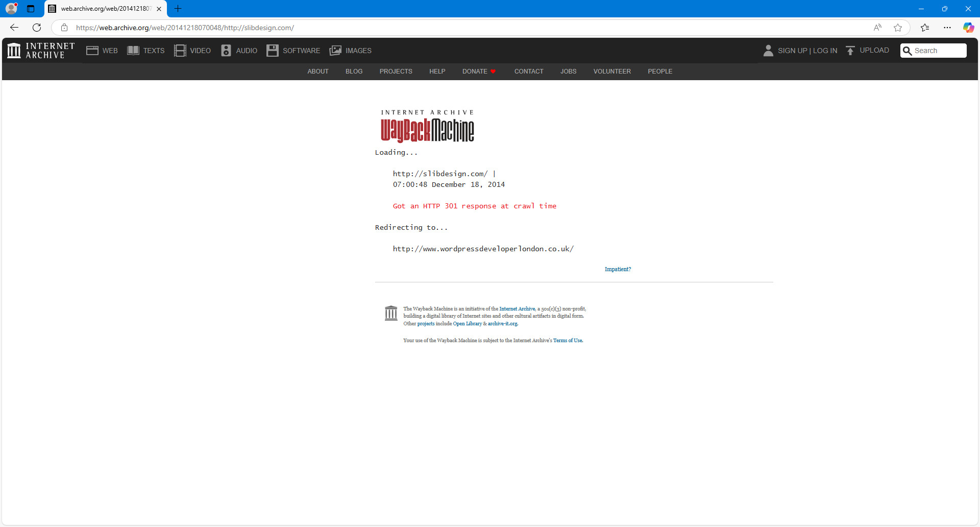Open Read aloud icon in address bar
Screen dimensions: 980x527
[877, 28]
